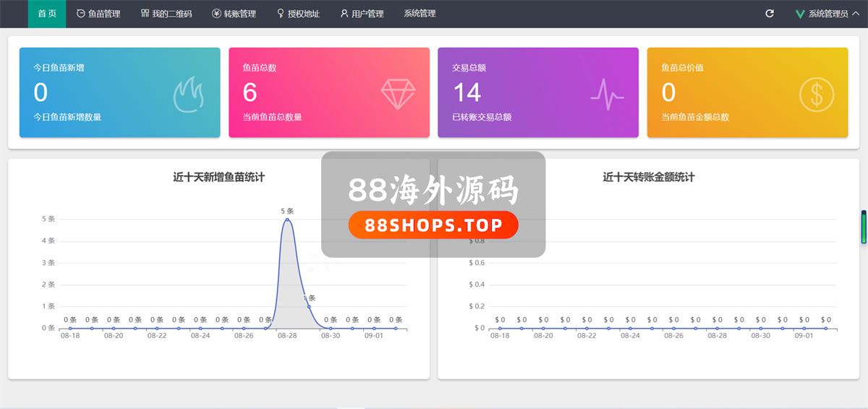Open the 用户管理 menu
Viewport: 868px width, 409px height.
362,14
